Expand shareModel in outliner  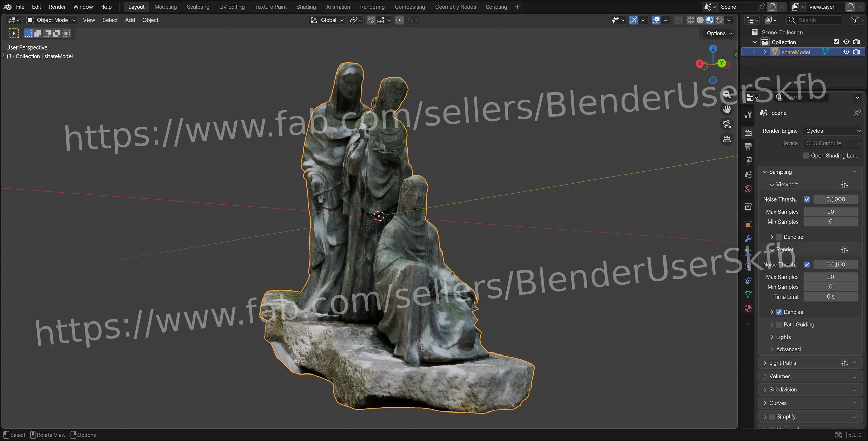[x=765, y=52]
